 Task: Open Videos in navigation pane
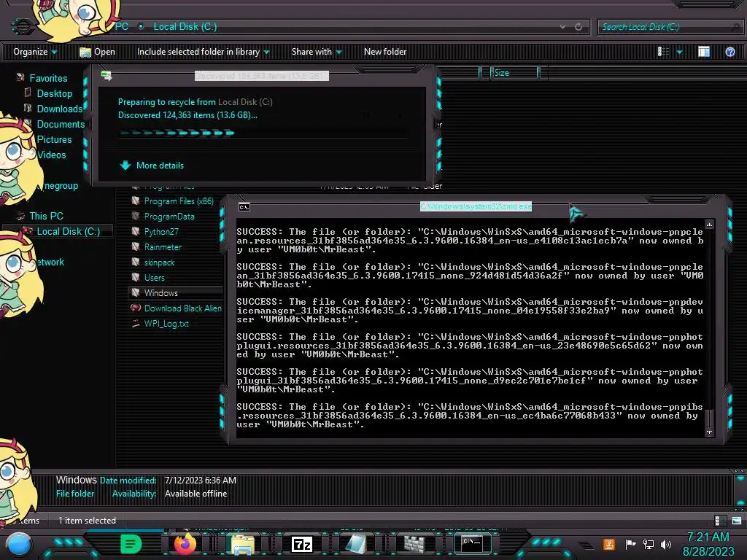click(x=52, y=155)
